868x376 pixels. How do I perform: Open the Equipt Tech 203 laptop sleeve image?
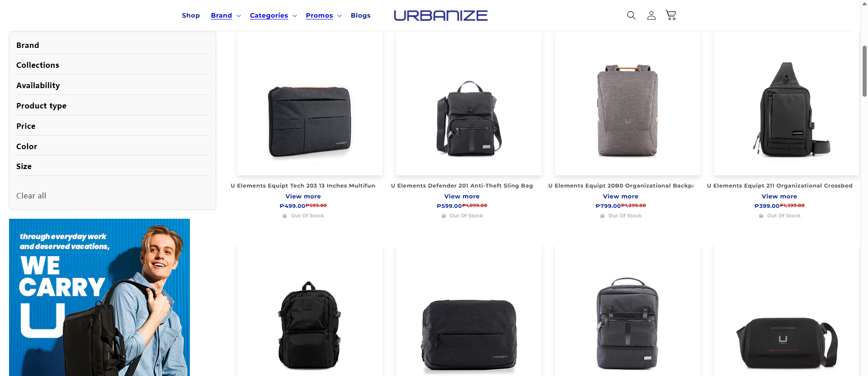pyautogui.click(x=310, y=104)
